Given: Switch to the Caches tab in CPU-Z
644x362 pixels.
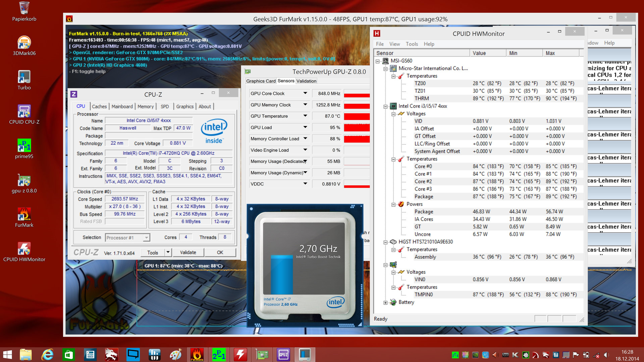Looking at the screenshot, I should (99, 106).
